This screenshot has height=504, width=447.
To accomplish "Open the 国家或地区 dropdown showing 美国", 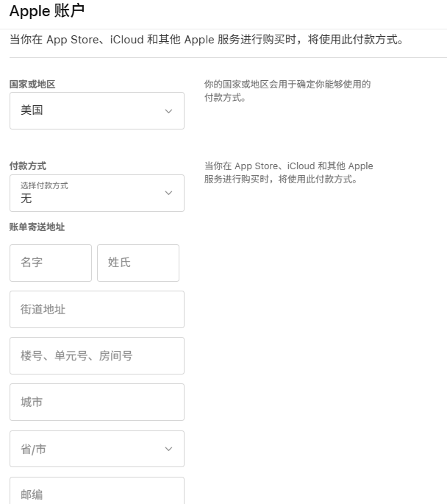I will point(96,111).
